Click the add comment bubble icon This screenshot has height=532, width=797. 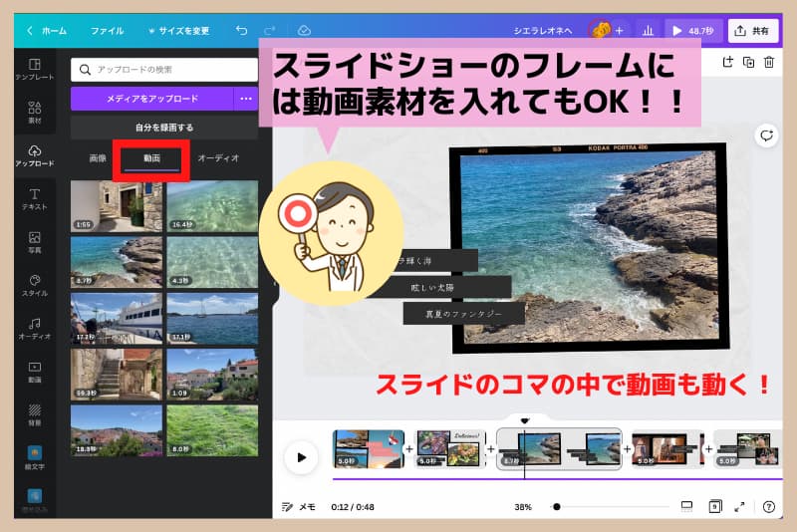coord(766,135)
